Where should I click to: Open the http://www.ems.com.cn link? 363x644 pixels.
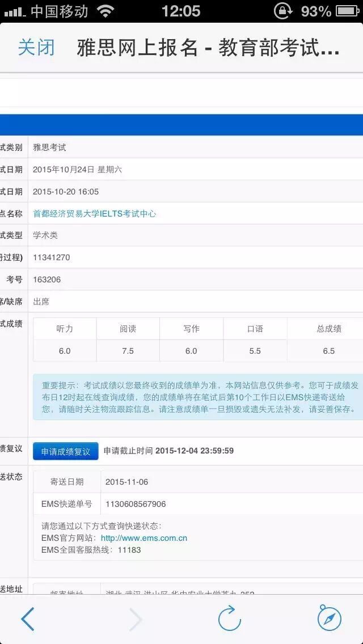pyautogui.click(x=144, y=538)
